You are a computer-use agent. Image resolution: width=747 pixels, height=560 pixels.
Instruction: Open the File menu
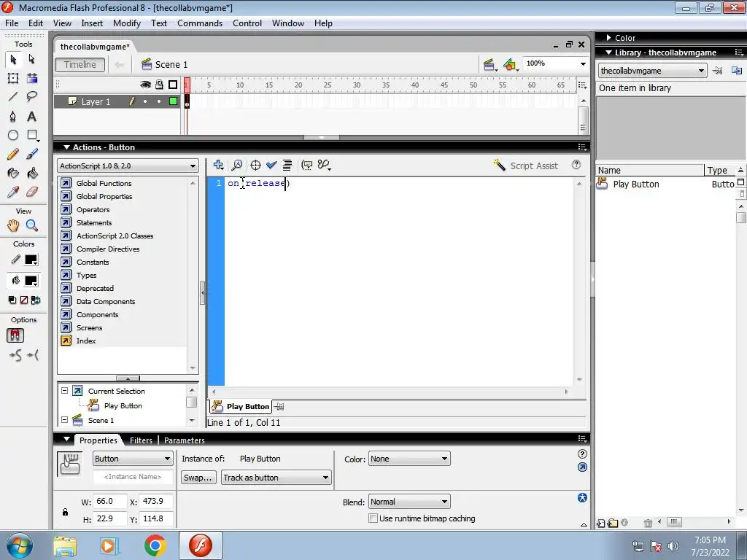pos(12,23)
